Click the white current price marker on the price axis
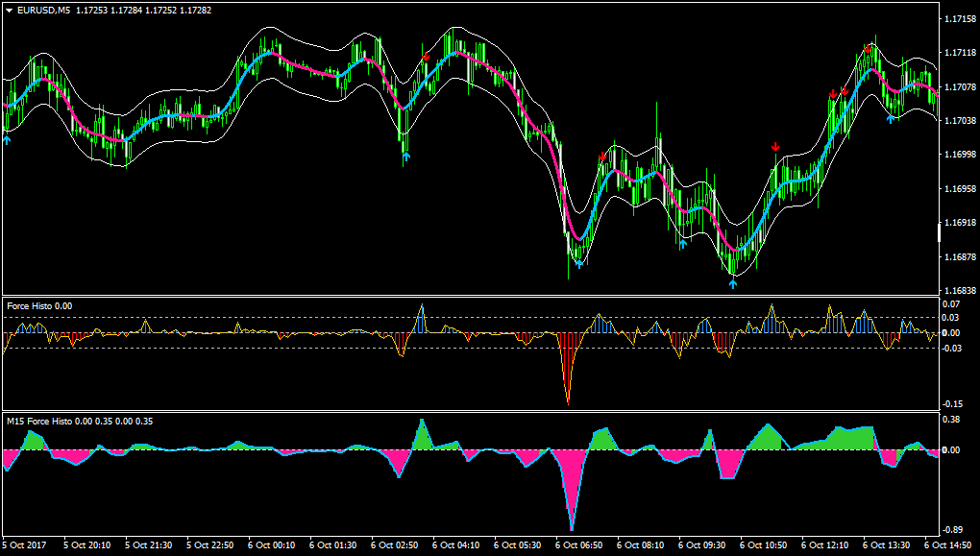This screenshot has width=980, height=556. 939,232
